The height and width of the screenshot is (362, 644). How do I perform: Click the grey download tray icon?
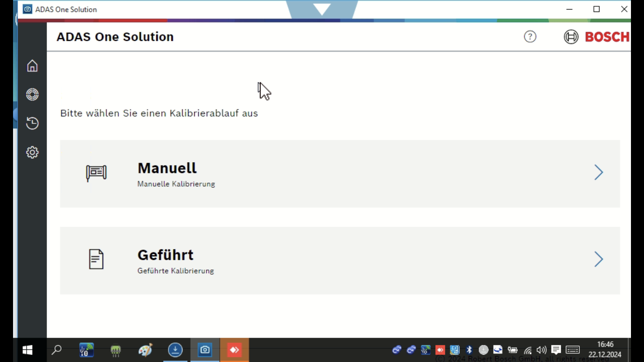(483, 350)
